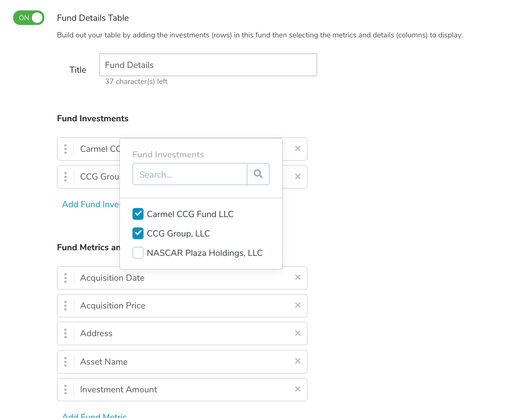The width and height of the screenshot is (532, 418).
Task: Click the Add Fund Investment link
Action: pos(91,204)
